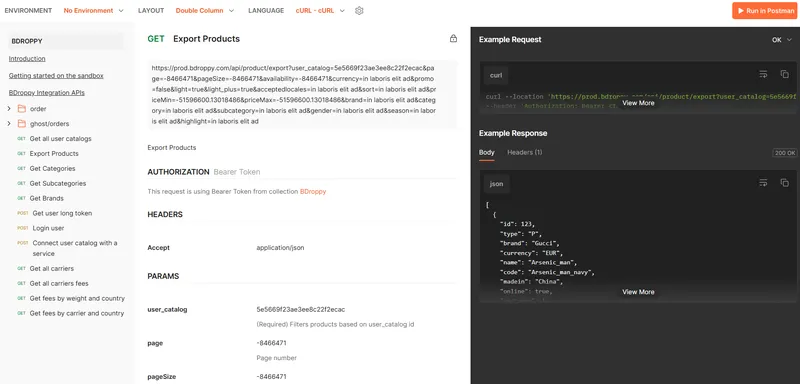Click the lock icon beside Export Products
The width and height of the screenshot is (800, 384).
click(453, 39)
